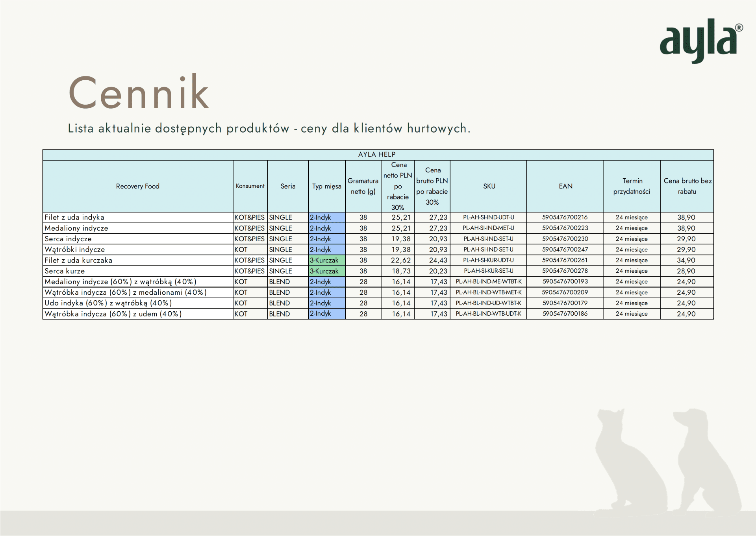Click the dog silhouette graphic

click(705, 464)
